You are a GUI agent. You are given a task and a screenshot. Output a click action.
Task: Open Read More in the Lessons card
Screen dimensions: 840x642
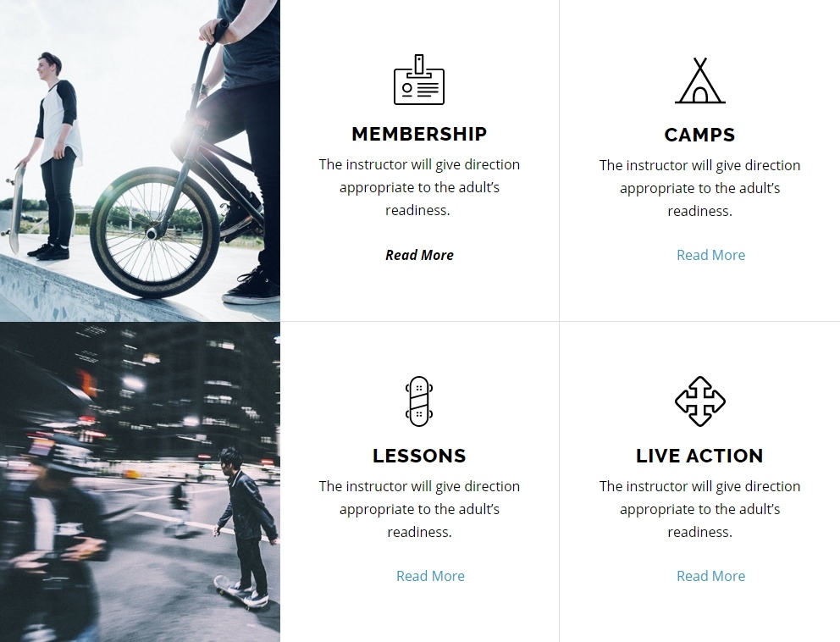(430, 576)
